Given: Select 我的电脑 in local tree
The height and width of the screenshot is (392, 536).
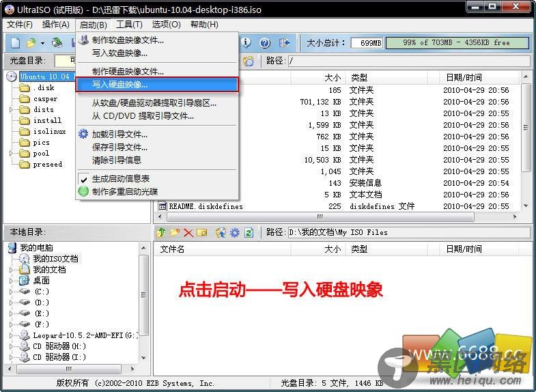Looking at the screenshot, I should tap(36, 248).
